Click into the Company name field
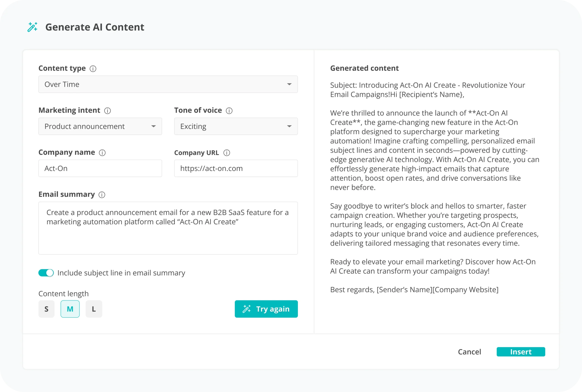 click(100, 168)
